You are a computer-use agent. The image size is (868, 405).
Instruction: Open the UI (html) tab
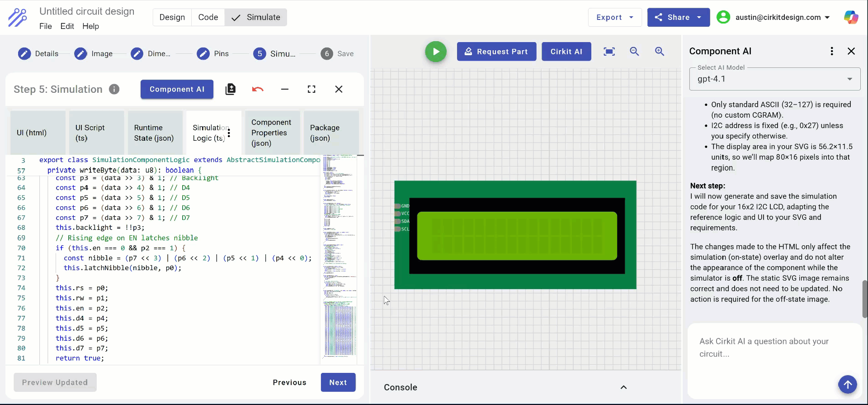[38, 133]
